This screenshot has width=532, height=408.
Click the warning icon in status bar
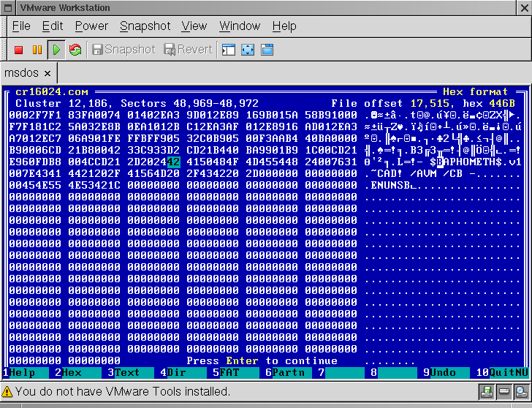[x=7, y=392]
